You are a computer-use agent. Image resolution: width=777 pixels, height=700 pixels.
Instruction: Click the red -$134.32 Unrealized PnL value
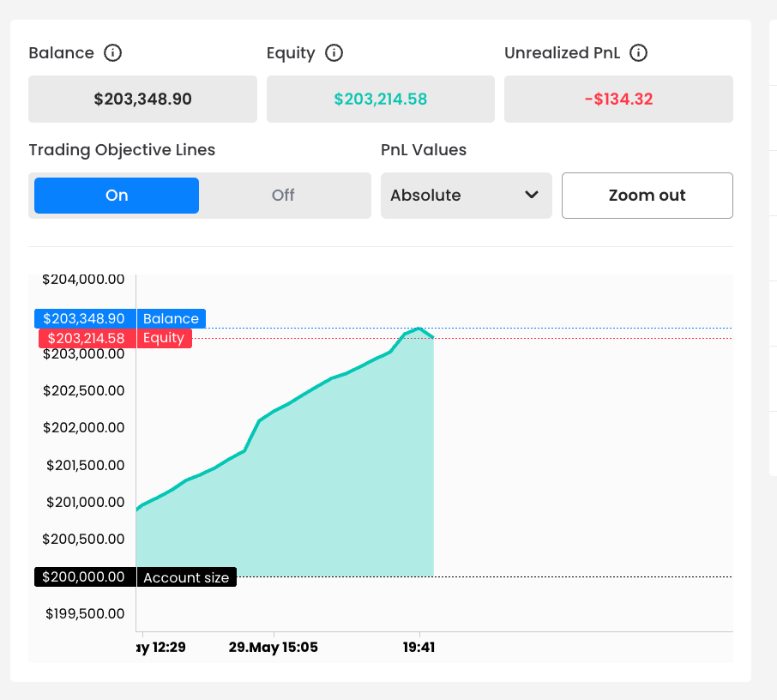point(618,100)
